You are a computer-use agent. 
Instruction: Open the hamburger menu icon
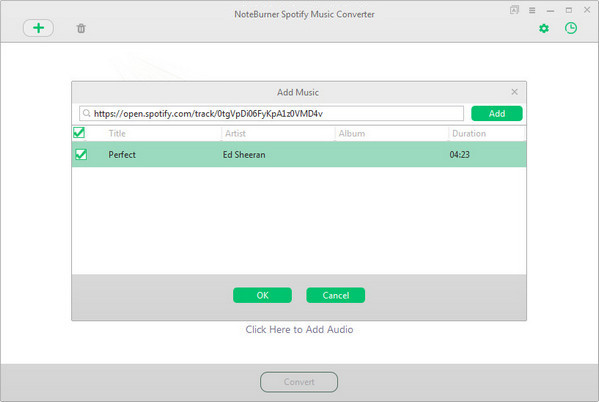click(x=532, y=10)
